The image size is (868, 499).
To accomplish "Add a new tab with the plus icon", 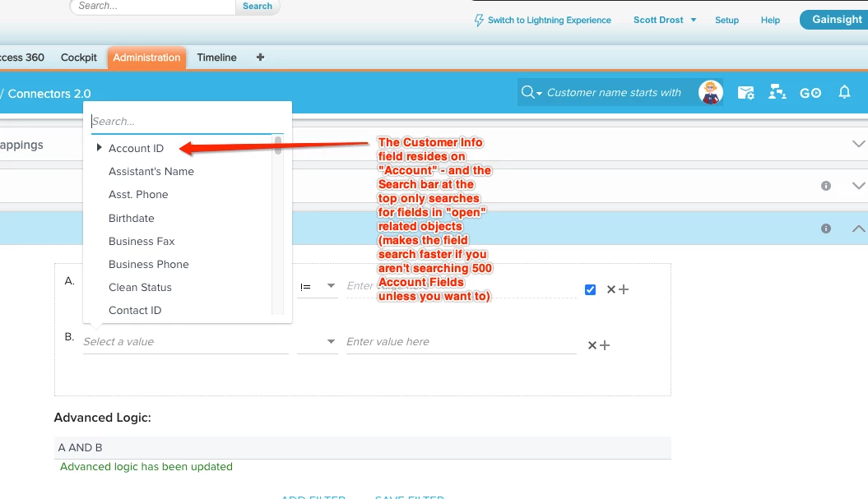I will [x=260, y=57].
